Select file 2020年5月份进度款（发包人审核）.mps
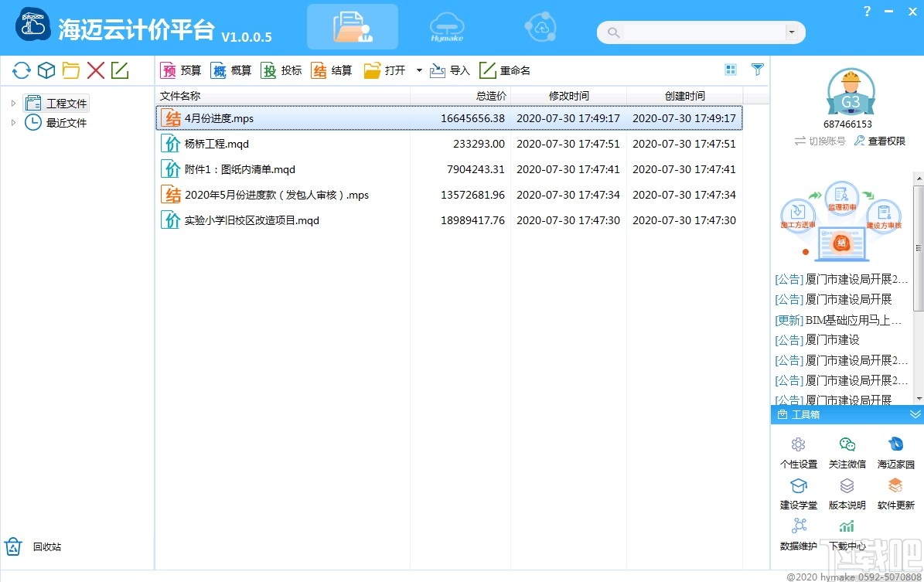 tap(449, 195)
